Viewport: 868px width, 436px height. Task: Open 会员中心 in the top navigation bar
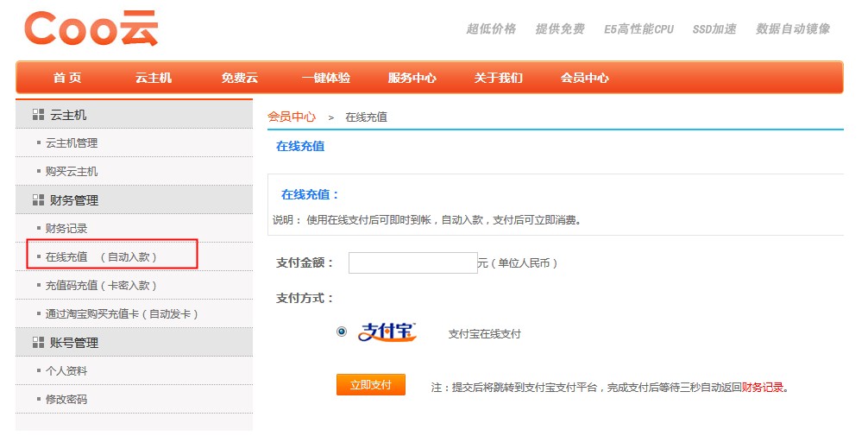click(584, 78)
